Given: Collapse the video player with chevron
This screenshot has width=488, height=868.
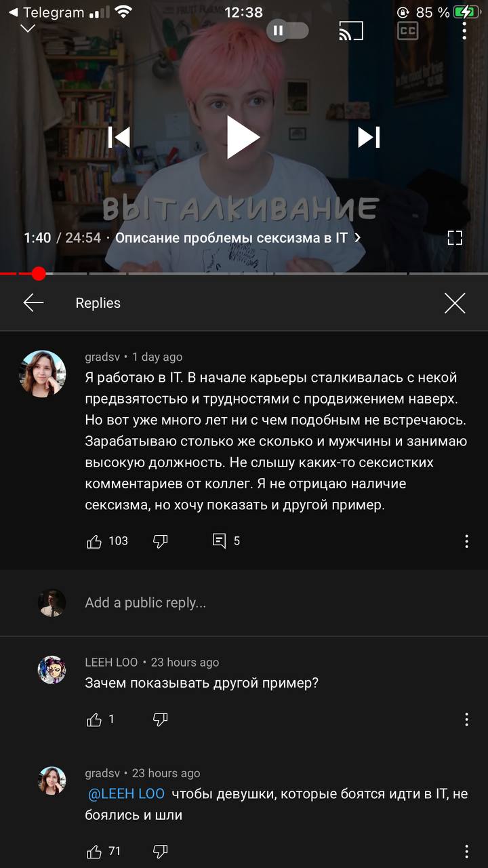Looking at the screenshot, I should click(x=27, y=28).
